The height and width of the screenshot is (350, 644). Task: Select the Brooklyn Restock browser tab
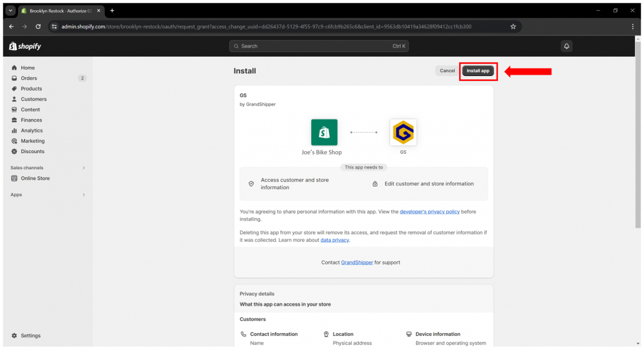[x=61, y=11]
